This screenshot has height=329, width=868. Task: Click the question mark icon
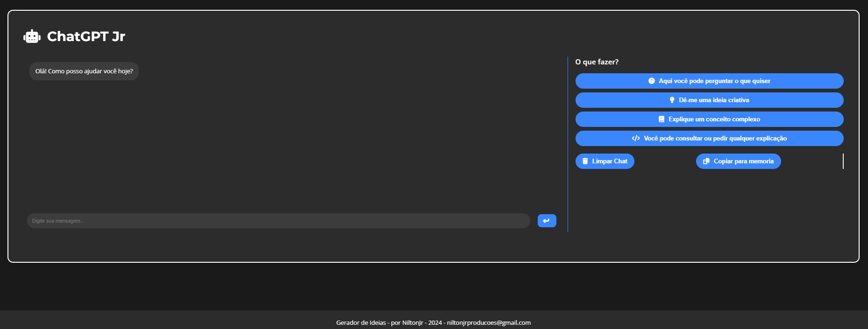pos(652,81)
